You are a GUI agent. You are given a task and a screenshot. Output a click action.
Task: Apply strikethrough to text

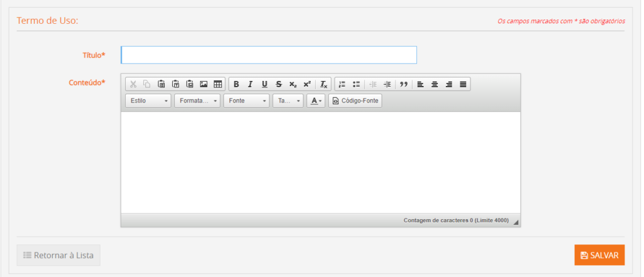(279, 84)
